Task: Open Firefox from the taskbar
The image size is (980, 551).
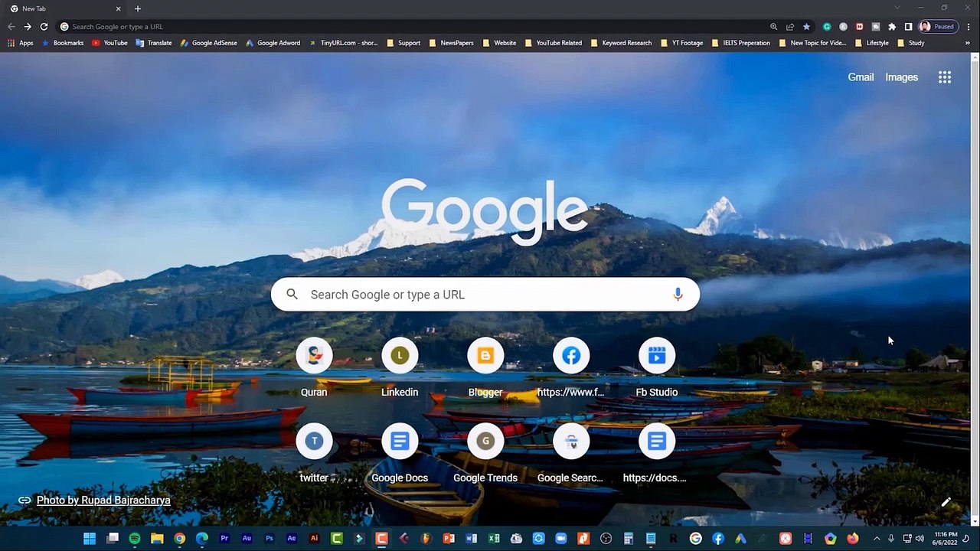Action: click(x=853, y=539)
